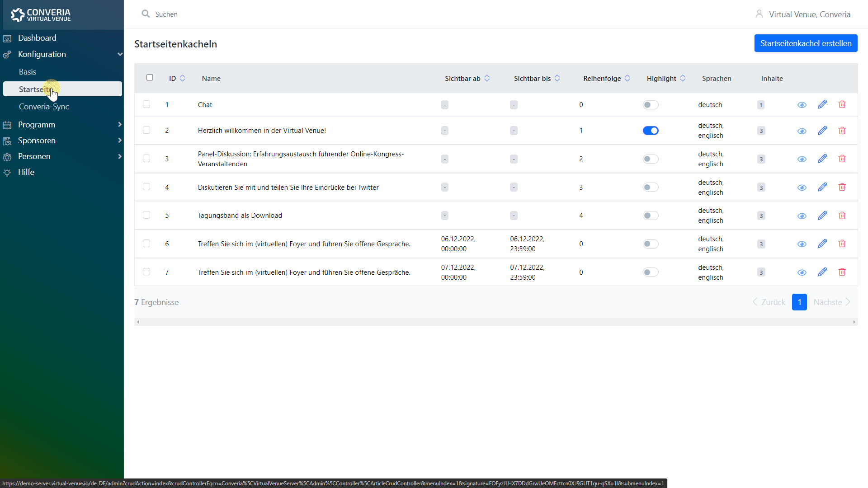Click Startseitenkachel erstellen button
The width and height of the screenshot is (868, 488).
click(805, 43)
